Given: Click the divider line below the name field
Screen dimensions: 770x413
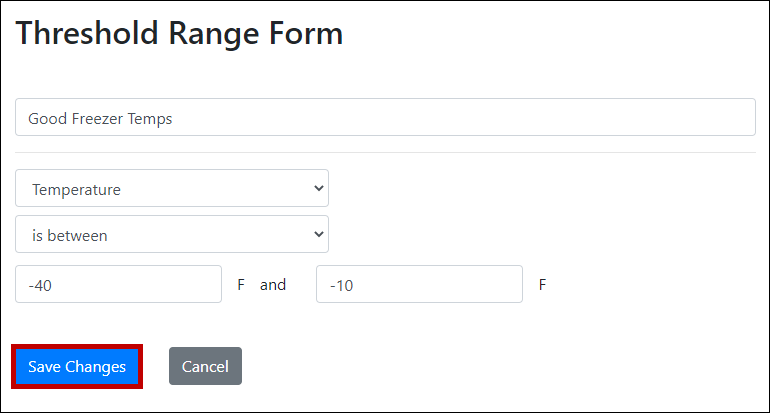Looking at the screenshot, I should 385,153.
